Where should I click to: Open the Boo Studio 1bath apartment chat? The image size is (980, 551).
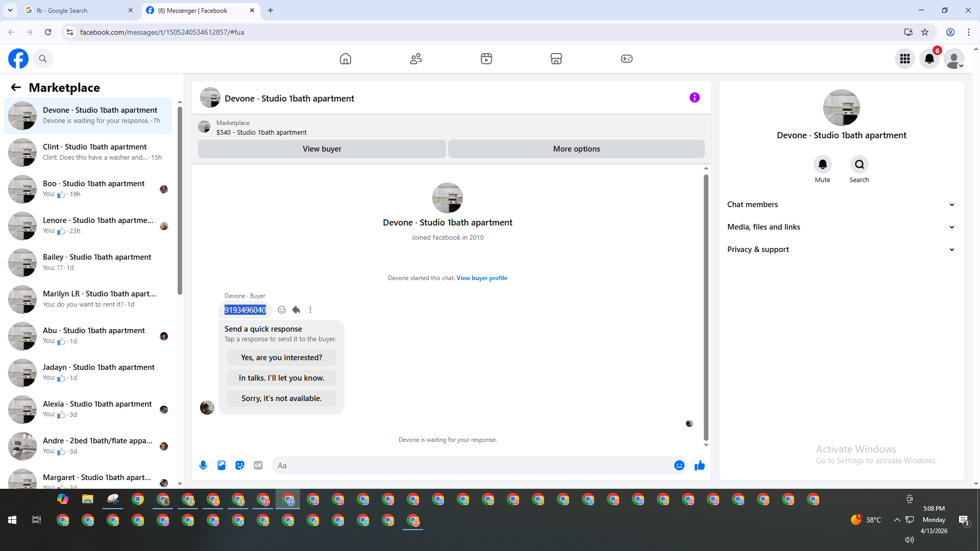click(88, 189)
